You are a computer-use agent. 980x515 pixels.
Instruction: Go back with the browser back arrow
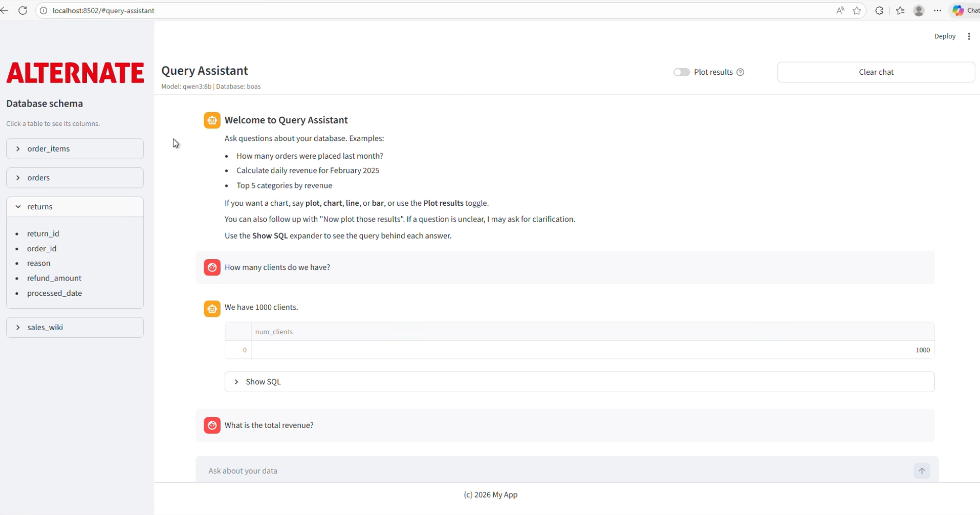click(4, 11)
